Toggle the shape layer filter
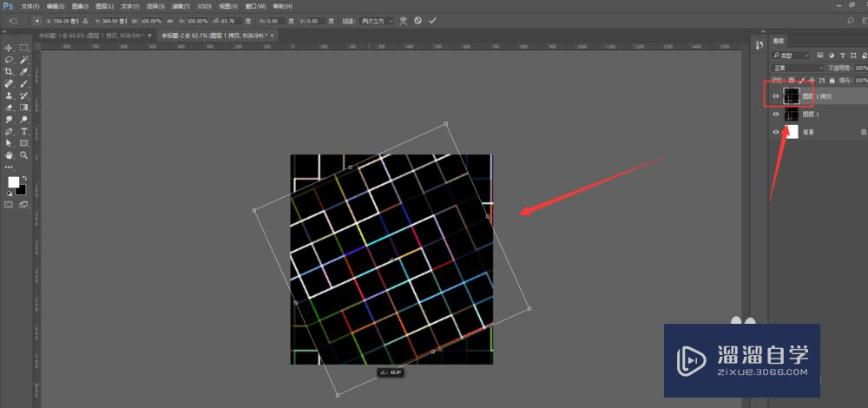Image resolution: width=868 pixels, height=408 pixels. click(x=854, y=55)
